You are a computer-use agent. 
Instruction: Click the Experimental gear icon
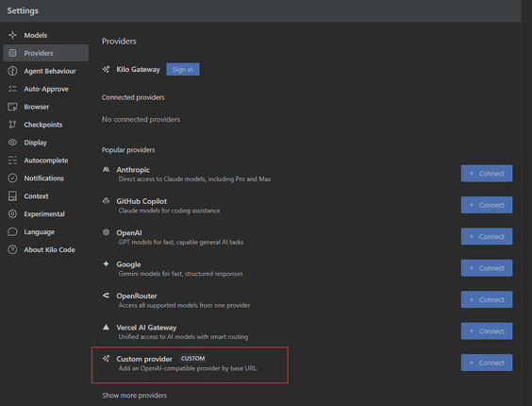click(x=12, y=213)
